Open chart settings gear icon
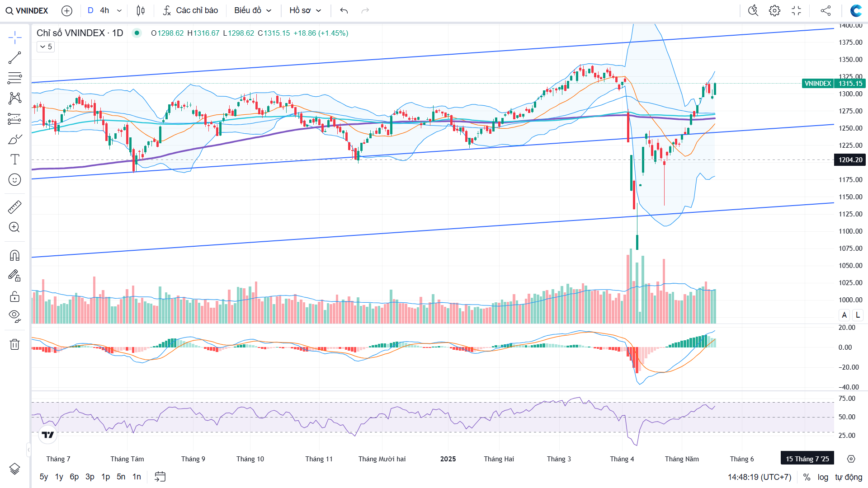This screenshot has width=868, height=488. tap(774, 10)
